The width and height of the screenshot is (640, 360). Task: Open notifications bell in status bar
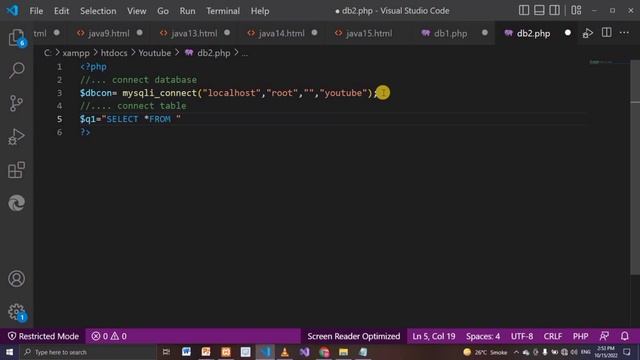pos(624,336)
